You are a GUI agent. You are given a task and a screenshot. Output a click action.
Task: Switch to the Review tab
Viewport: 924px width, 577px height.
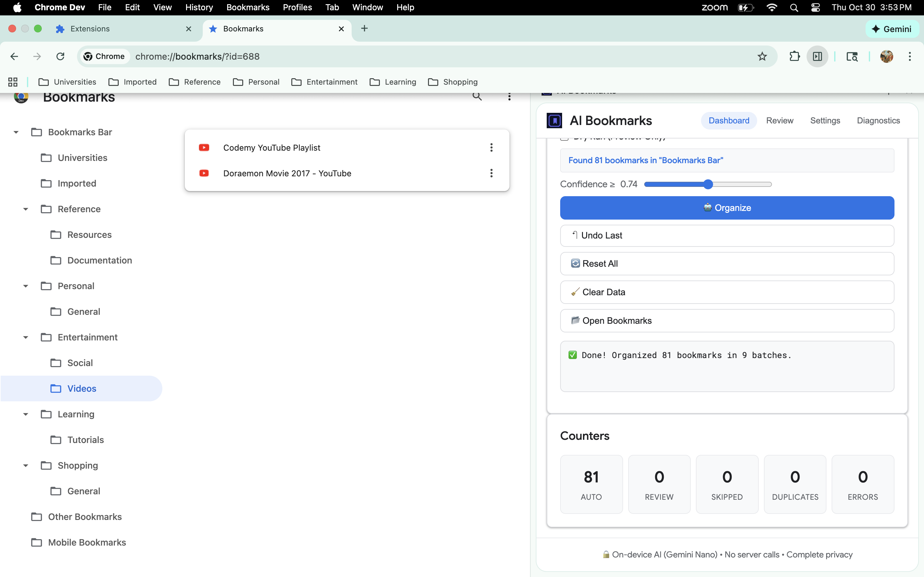tap(779, 121)
